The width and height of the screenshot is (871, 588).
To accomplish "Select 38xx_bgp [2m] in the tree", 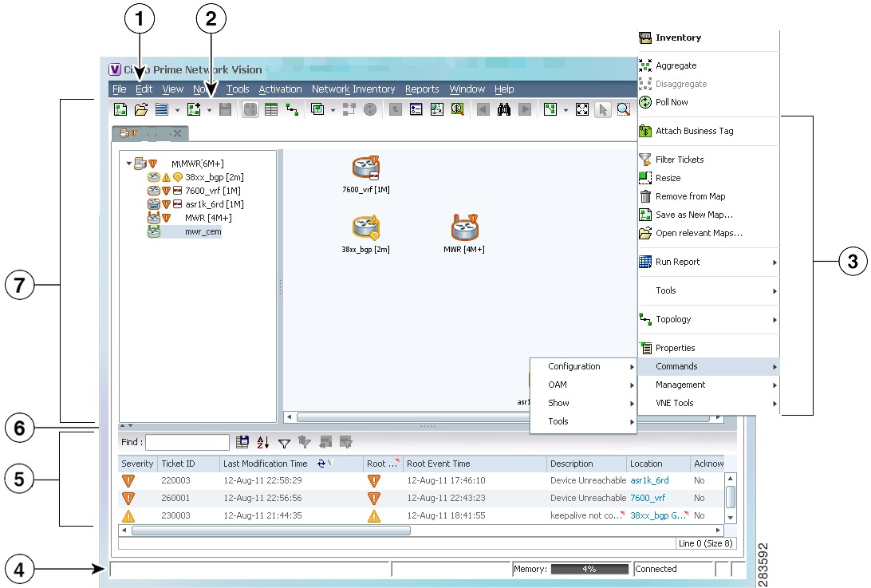I will tap(215, 177).
